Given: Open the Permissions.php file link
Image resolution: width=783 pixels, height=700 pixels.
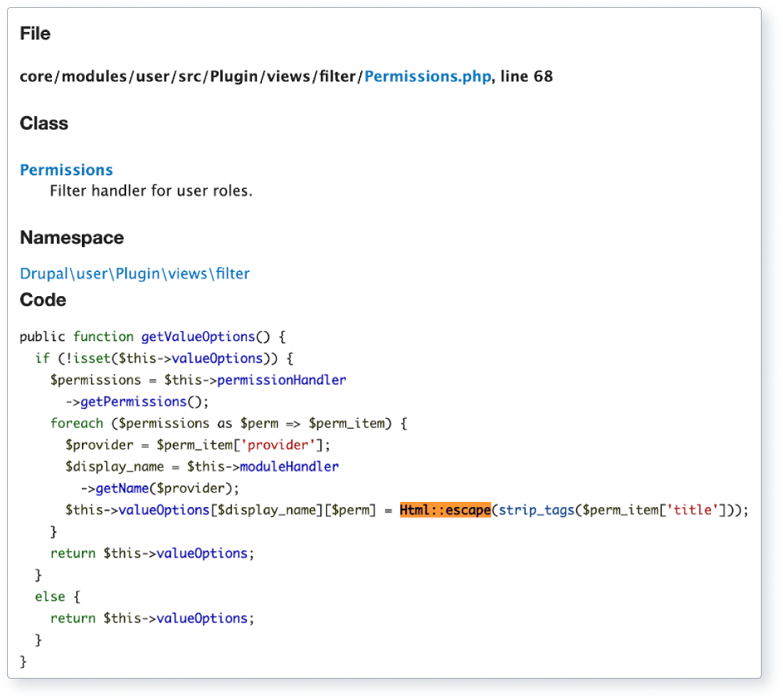Looking at the screenshot, I should (426, 76).
